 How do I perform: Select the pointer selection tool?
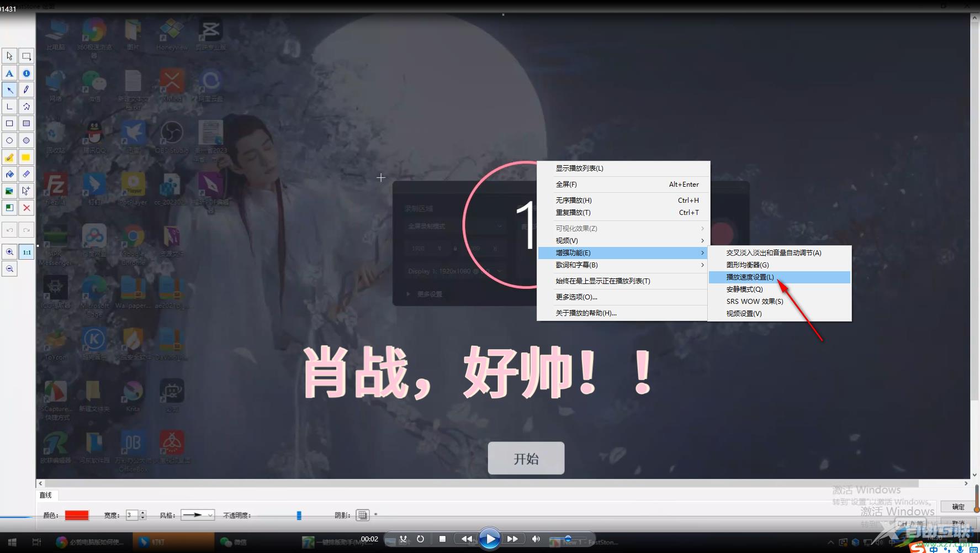9,56
